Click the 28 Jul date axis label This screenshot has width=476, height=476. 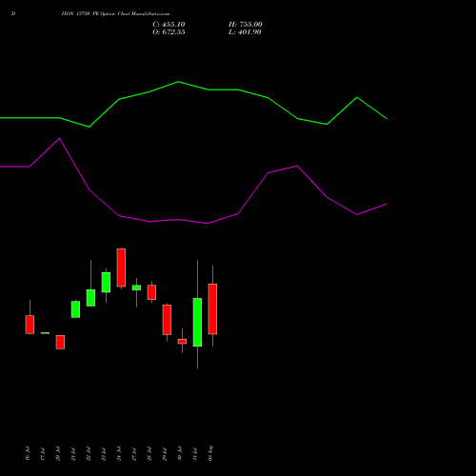click(149, 454)
